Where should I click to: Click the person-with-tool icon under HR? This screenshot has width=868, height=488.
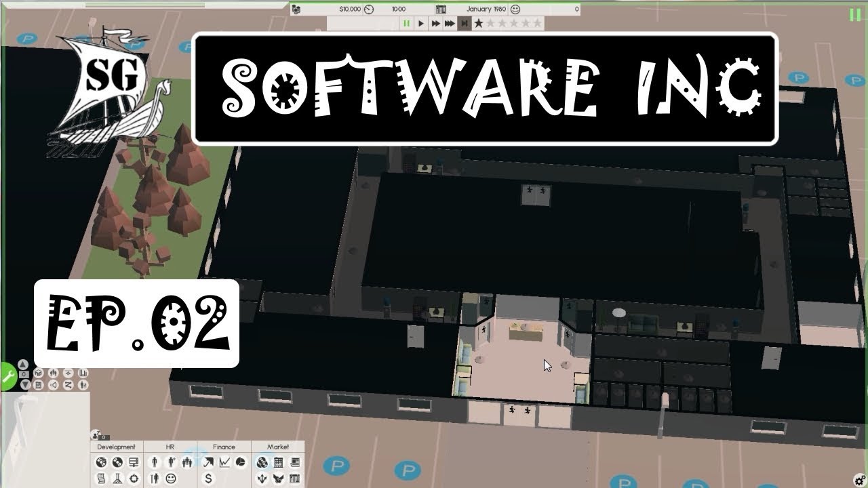[154, 479]
